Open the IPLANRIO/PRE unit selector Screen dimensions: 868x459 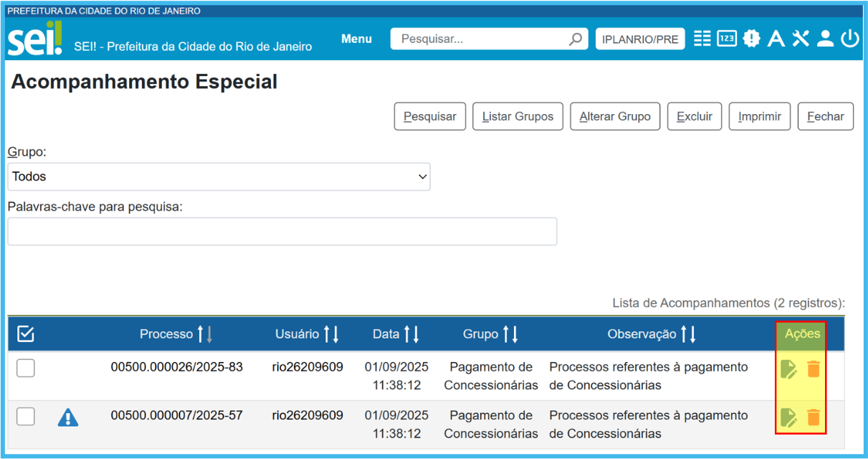tap(640, 39)
